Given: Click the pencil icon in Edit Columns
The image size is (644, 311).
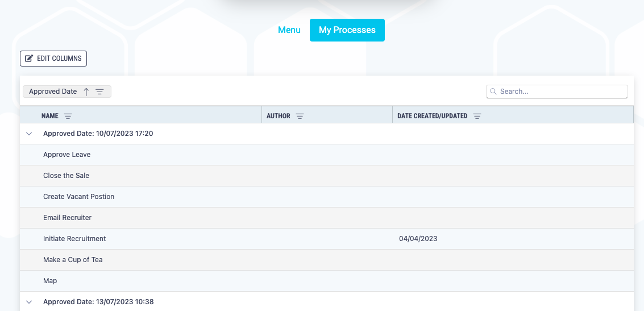Looking at the screenshot, I should point(29,59).
